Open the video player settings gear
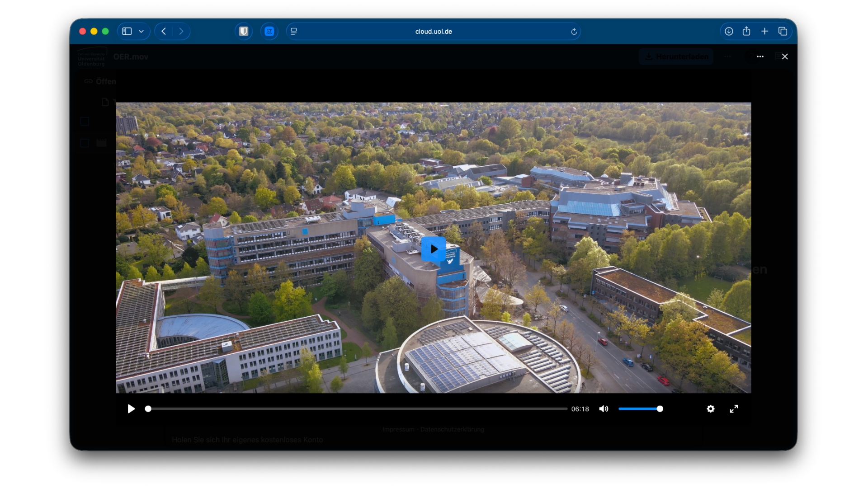Viewport: 868px width, 488px height. click(711, 409)
